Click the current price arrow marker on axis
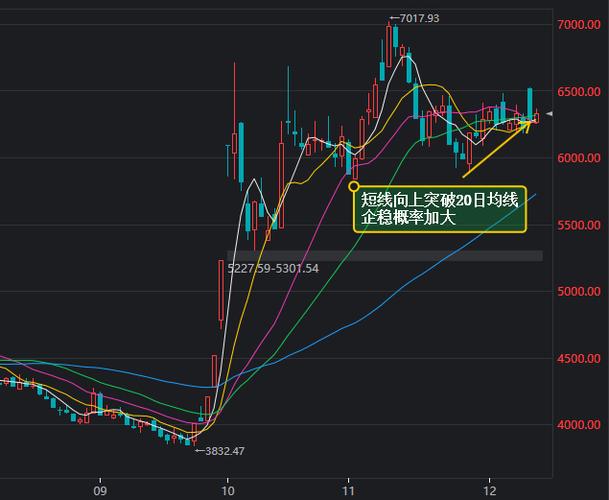The height and width of the screenshot is (500, 609). 549,114
